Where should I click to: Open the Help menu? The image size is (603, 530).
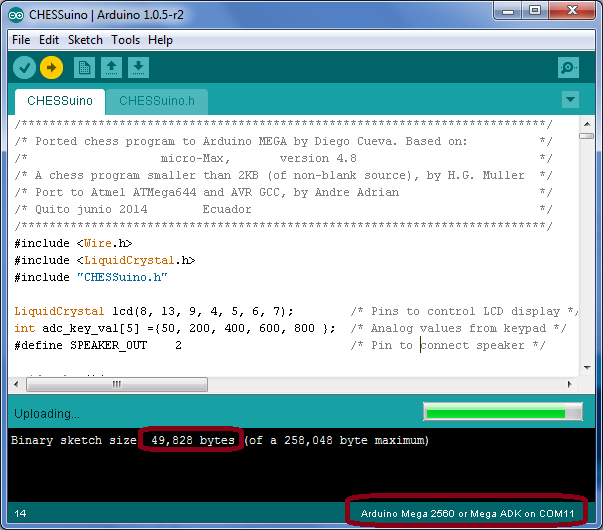pos(160,40)
